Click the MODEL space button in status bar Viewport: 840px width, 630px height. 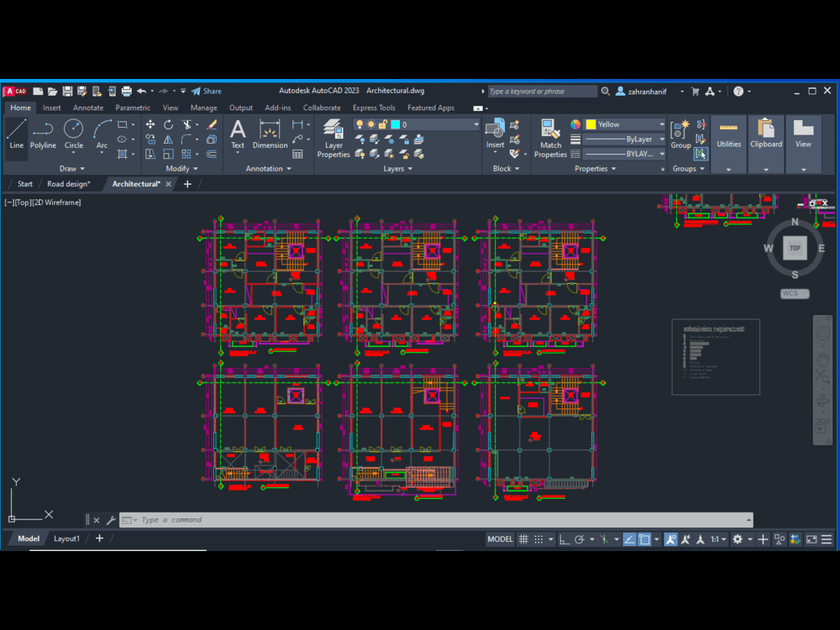click(500, 539)
